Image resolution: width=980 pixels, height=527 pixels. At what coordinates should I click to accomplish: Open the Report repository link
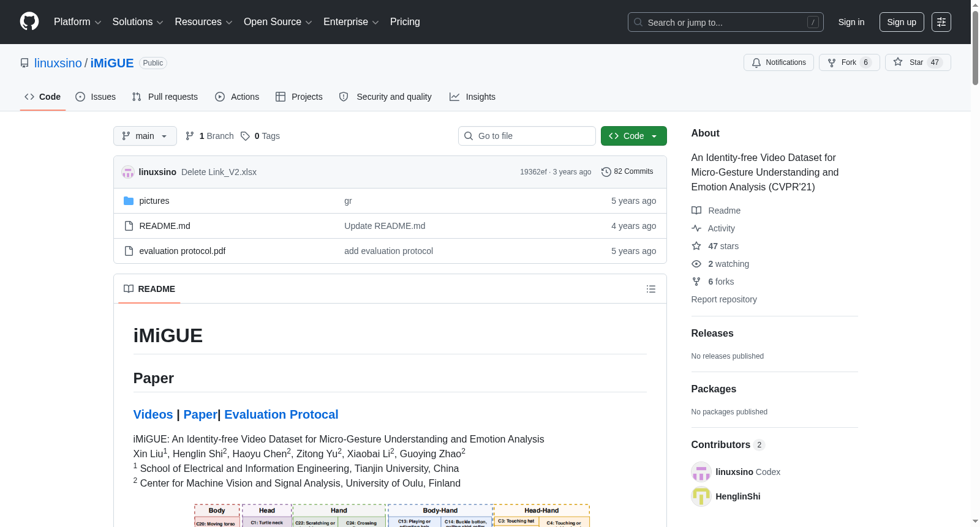pos(724,299)
